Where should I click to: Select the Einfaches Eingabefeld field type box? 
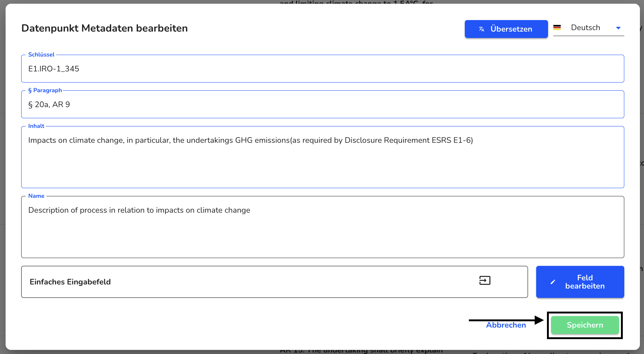274,282
